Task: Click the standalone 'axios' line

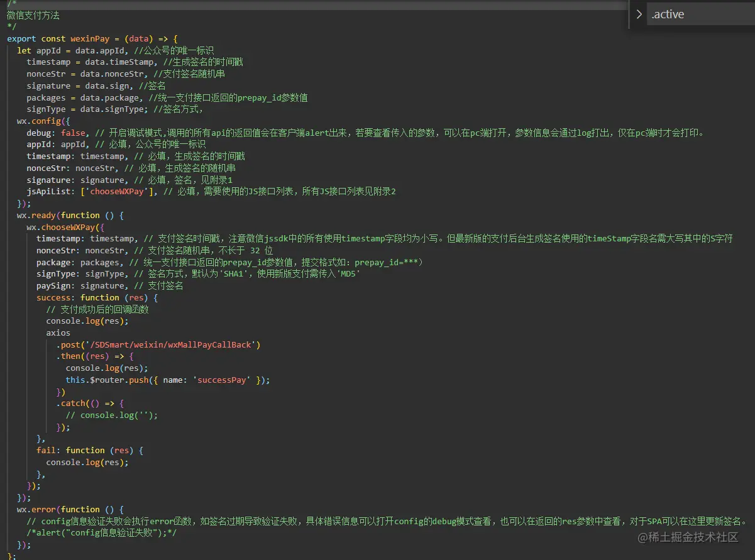Action: 58,332
